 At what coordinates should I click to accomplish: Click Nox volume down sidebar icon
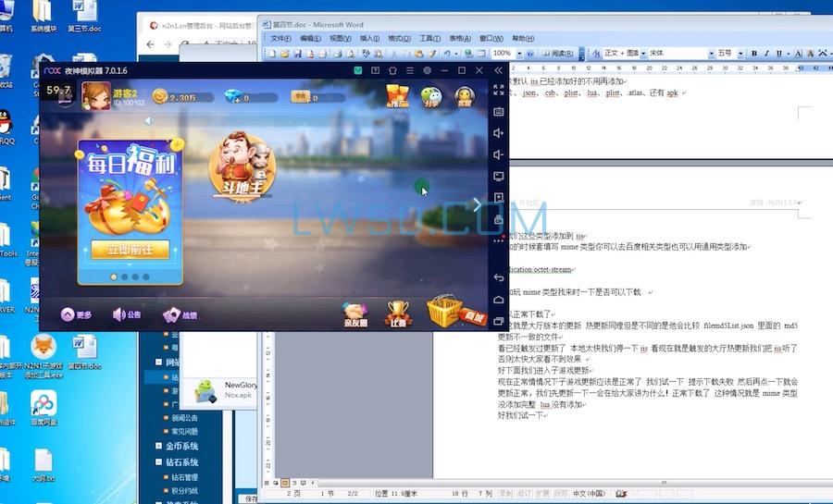498,154
